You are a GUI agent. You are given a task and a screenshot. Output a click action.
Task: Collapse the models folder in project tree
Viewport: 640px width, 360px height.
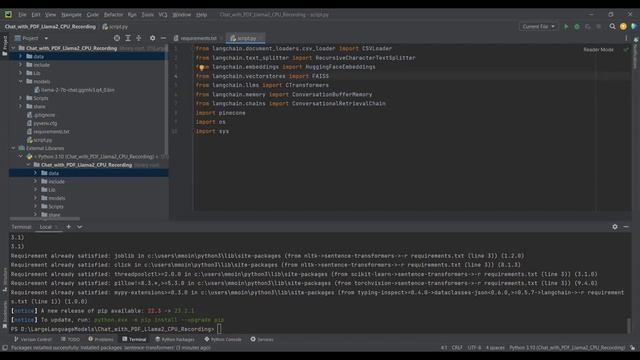click(x=20, y=81)
